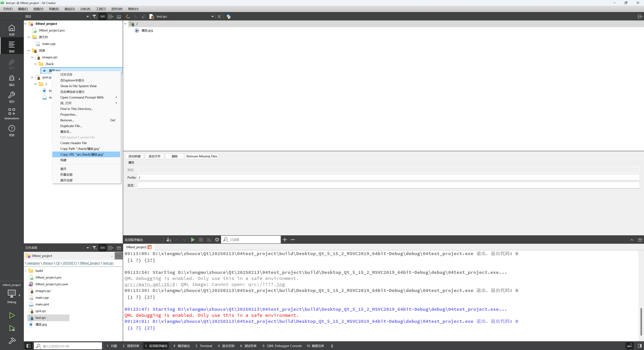Collapse the 04test_project tree node
The height and width of the screenshot is (350, 644).
25,24
